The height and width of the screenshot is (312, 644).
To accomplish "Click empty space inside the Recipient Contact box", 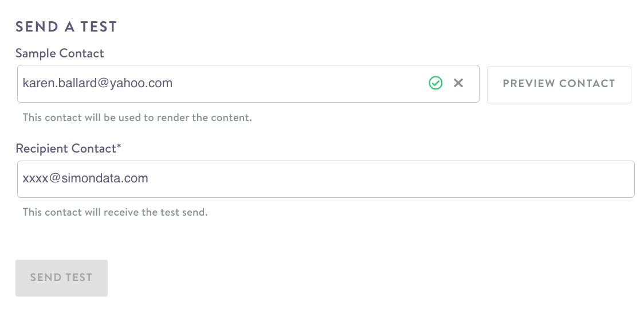I will tap(401, 179).
